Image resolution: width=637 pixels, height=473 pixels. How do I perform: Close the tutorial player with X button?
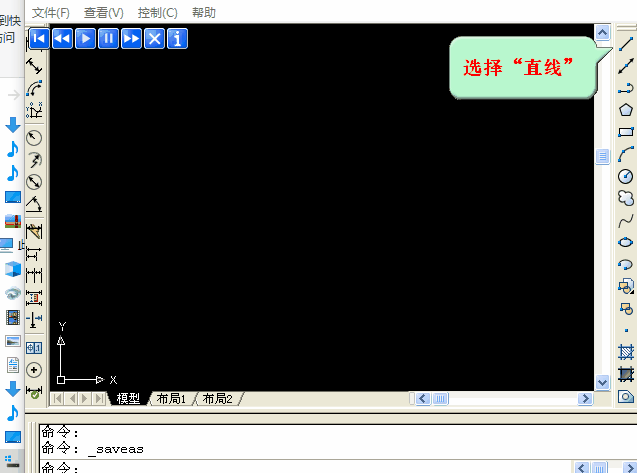154,39
